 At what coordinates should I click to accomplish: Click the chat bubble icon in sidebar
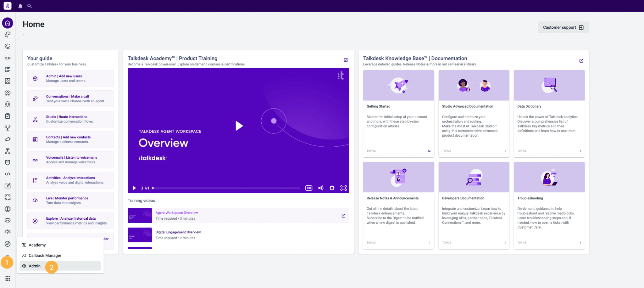point(8,221)
